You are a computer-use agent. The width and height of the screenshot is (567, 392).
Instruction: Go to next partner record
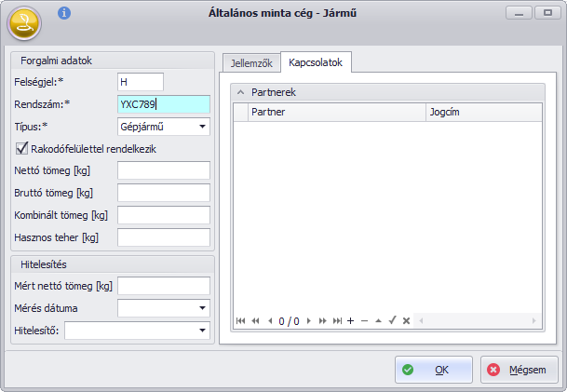tap(309, 321)
